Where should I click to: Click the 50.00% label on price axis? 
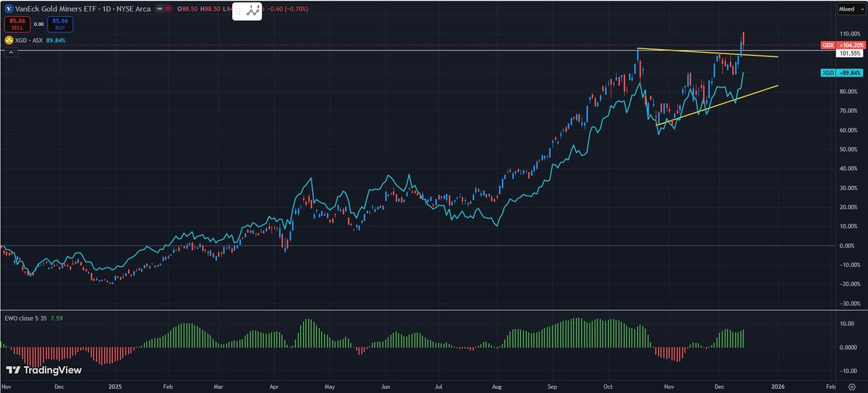pyautogui.click(x=848, y=150)
